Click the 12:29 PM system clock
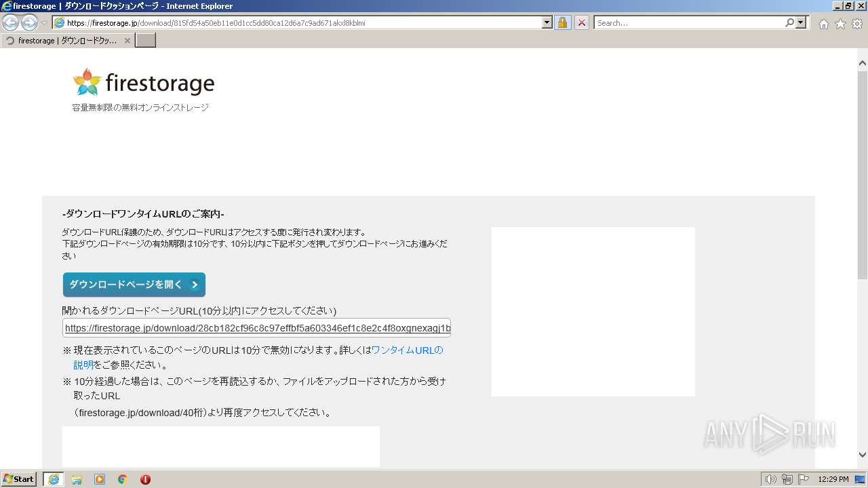 [x=833, y=479]
